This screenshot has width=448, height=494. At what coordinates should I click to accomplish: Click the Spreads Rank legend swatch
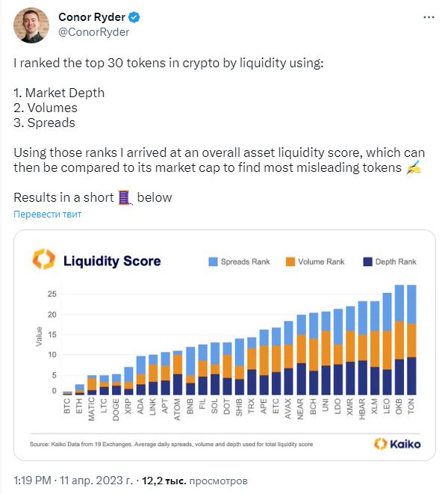[x=213, y=262]
